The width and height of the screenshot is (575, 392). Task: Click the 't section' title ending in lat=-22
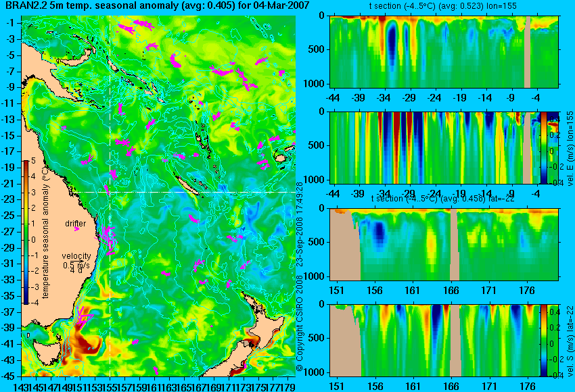(442, 198)
